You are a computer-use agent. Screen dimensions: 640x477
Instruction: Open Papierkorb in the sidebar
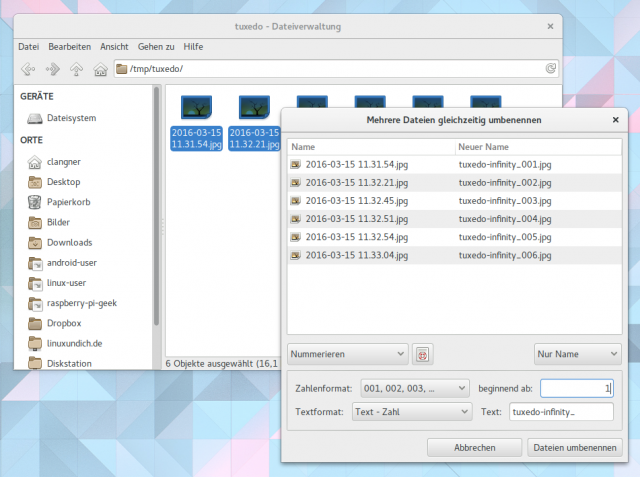point(69,202)
